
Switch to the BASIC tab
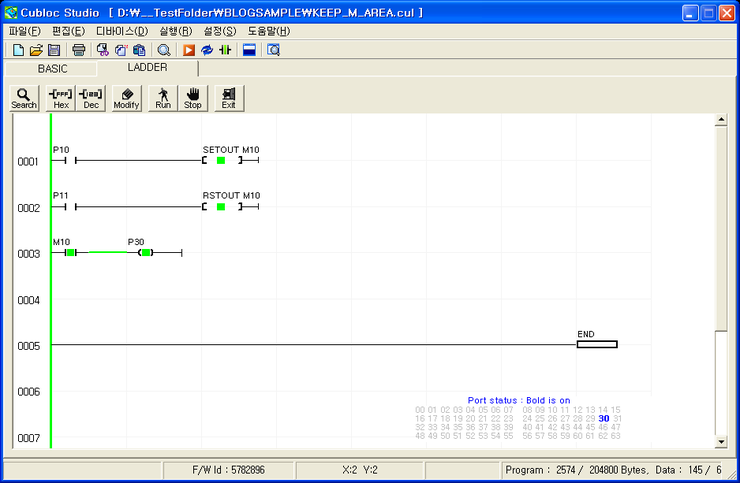(x=52, y=69)
